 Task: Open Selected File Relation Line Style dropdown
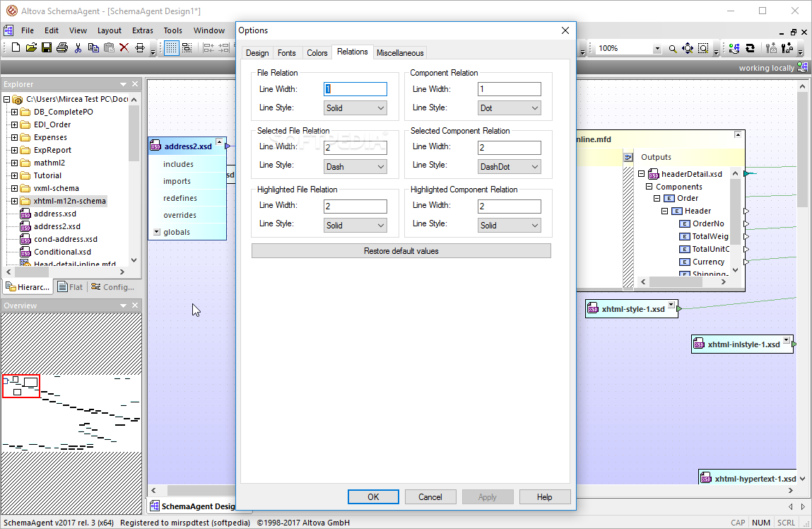click(x=355, y=166)
